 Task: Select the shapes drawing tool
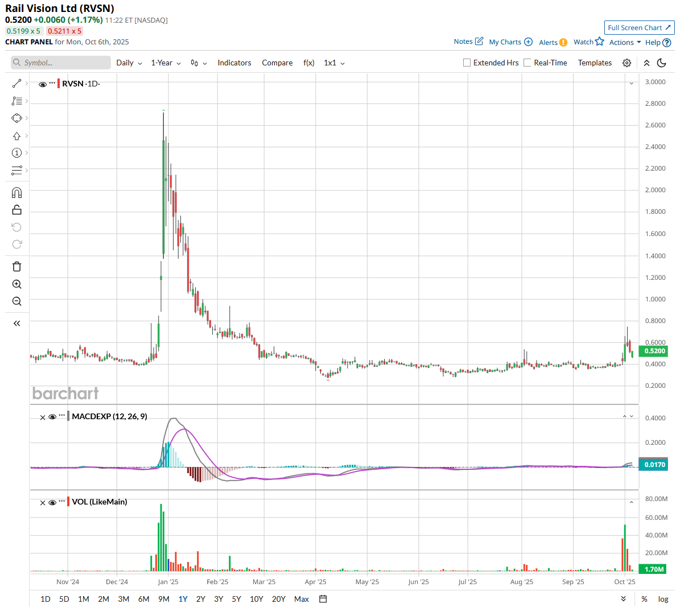click(x=17, y=118)
